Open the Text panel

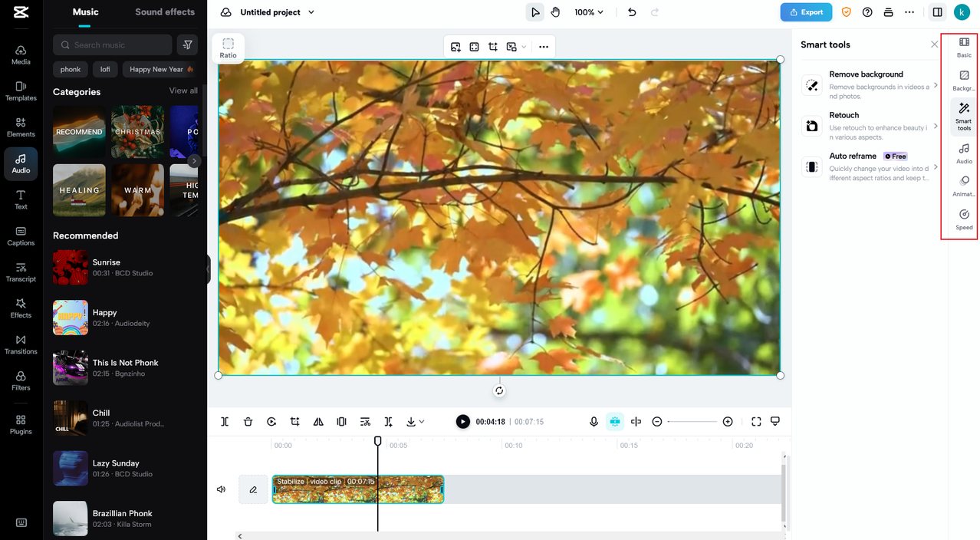pos(21,199)
